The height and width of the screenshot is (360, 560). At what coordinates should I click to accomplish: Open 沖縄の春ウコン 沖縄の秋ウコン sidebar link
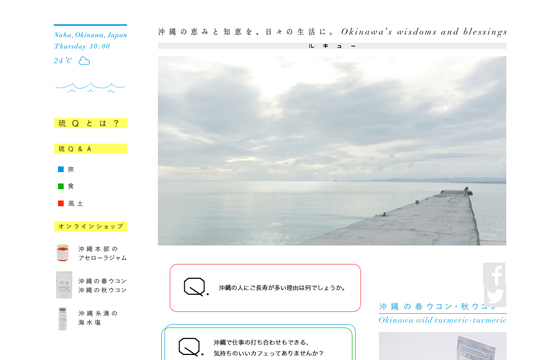[x=102, y=285]
